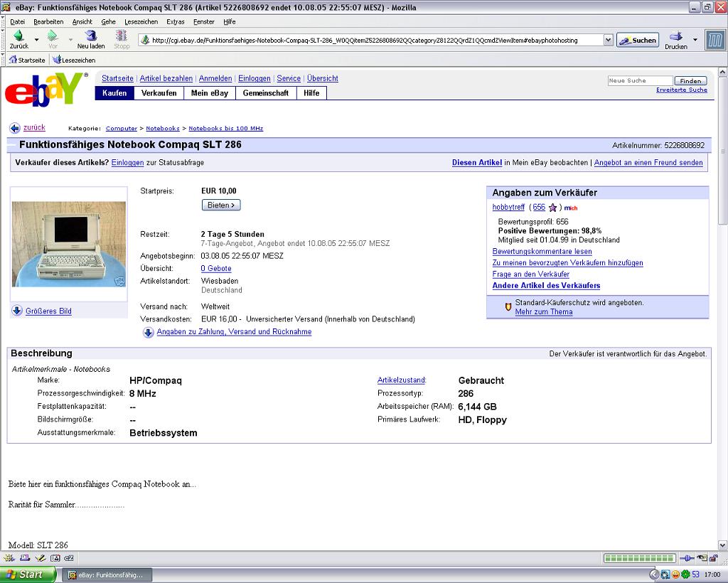Click the Frage an den Verkäufer link
The width and height of the screenshot is (728, 583).
tap(530, 274)
